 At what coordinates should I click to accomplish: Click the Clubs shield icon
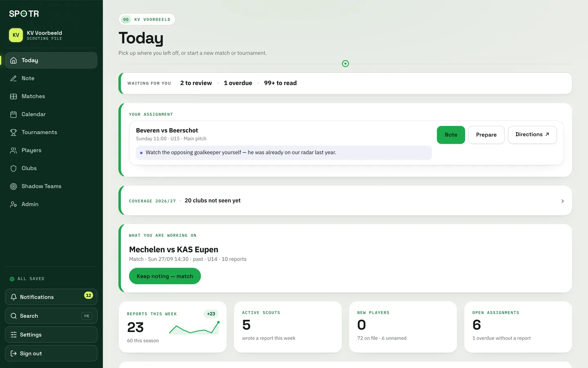(x=13, y=168)
